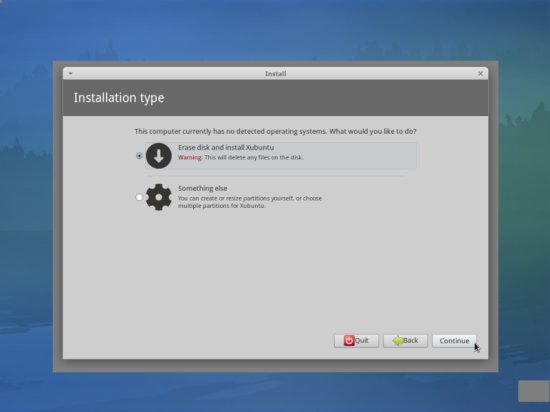Viewport: 550px width, 412px height.
Task: Select the Erase disk radio button
Action: pos(139,156)
